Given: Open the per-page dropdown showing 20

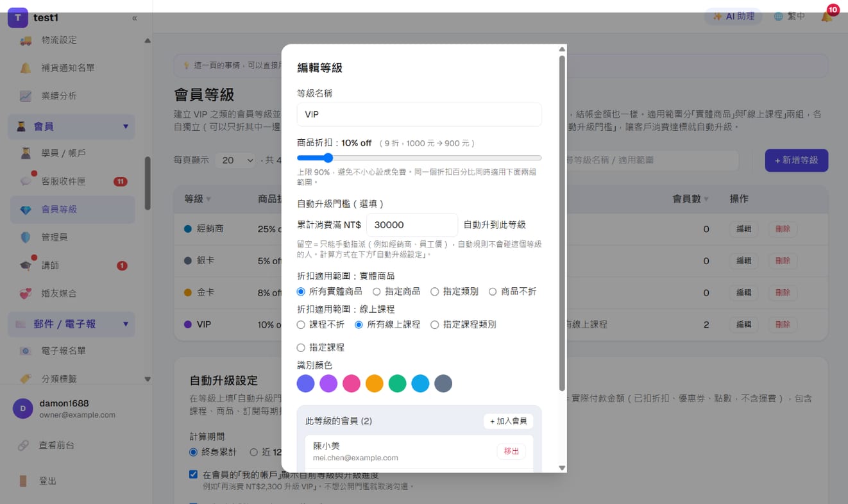Looking at the screenshot, I should (x=235, y=160).
